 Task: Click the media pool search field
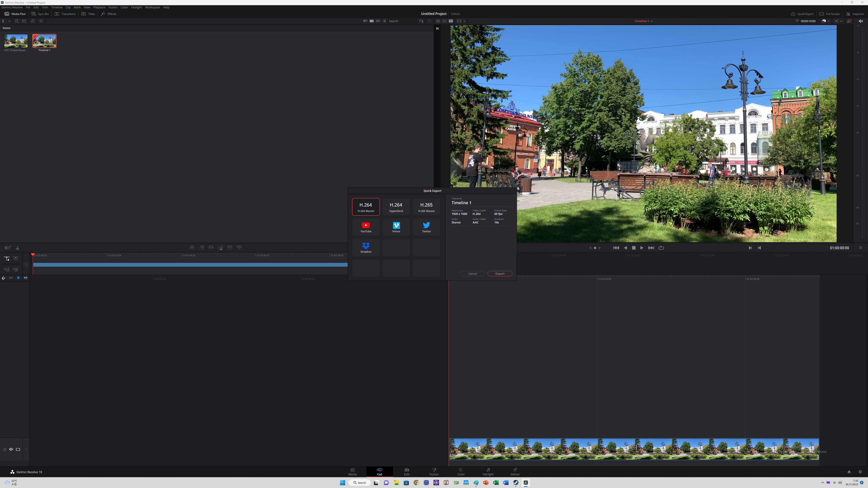[403, 21]
